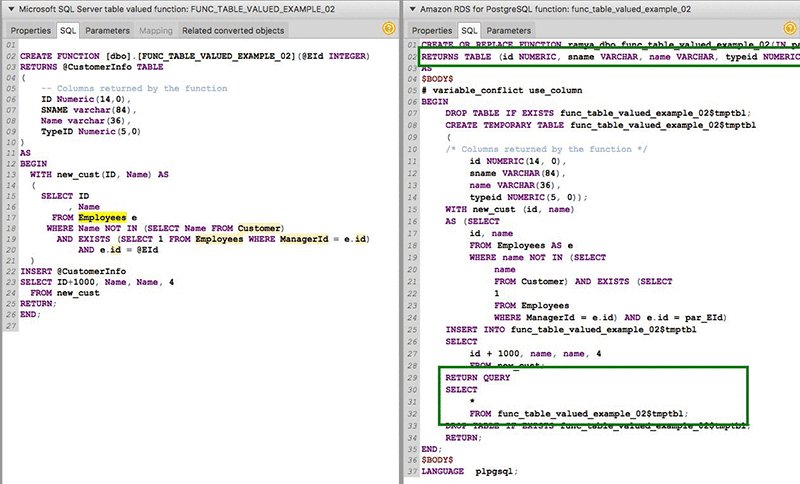Click CREATE FUNCTION keyword on source line 02
This screenshot has height=484, width=800.
(60, 56)
